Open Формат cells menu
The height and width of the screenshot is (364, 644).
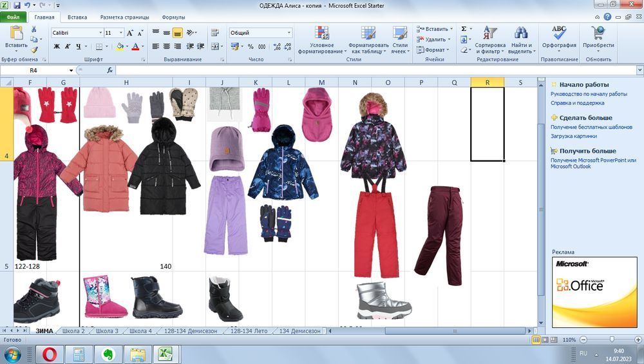[x=433, y=50]
